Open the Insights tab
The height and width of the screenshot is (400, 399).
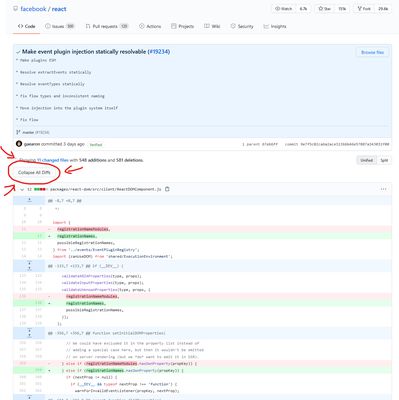click(x=275, y=26)
